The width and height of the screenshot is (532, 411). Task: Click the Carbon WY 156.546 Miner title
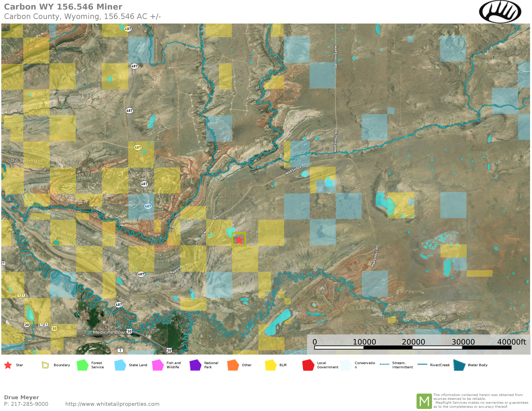pyautogui.click(x=63, y=7)
